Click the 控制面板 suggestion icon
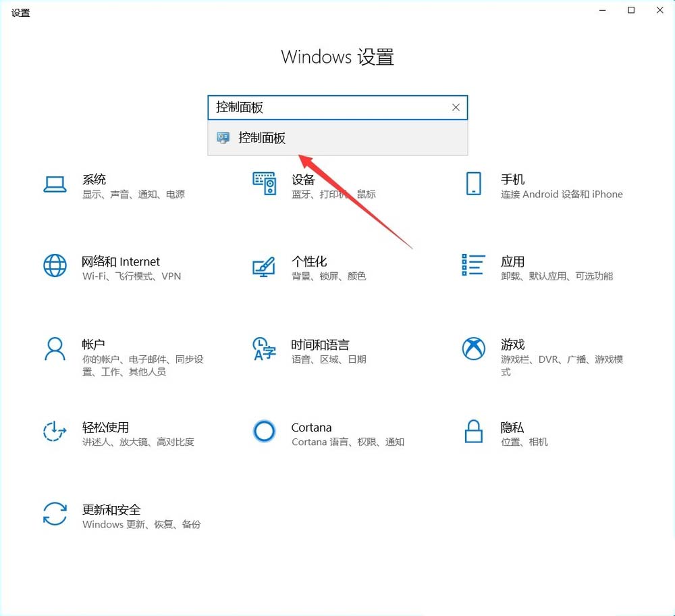This screenshot has height=616, width=675. [222, 138]
